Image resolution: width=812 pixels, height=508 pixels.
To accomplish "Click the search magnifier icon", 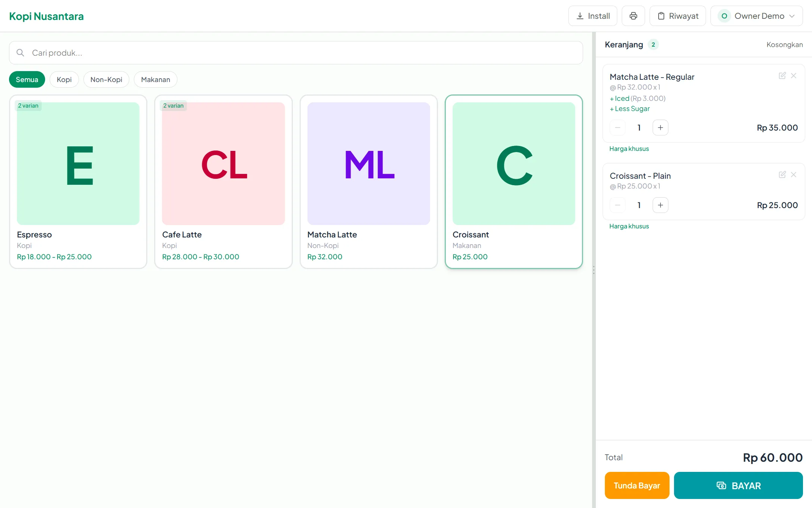I will (x=20, y=53).
